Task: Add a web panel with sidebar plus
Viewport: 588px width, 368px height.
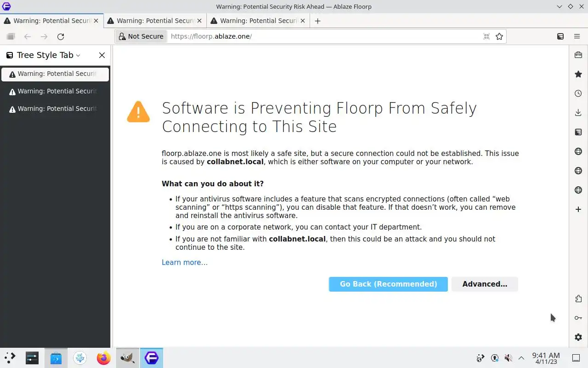Action: tap(578, 209)
